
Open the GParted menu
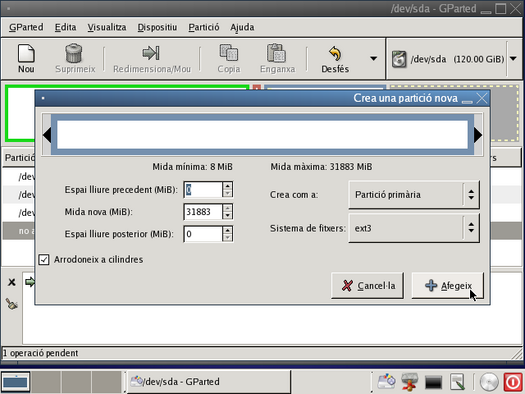[x=26, y=27]
